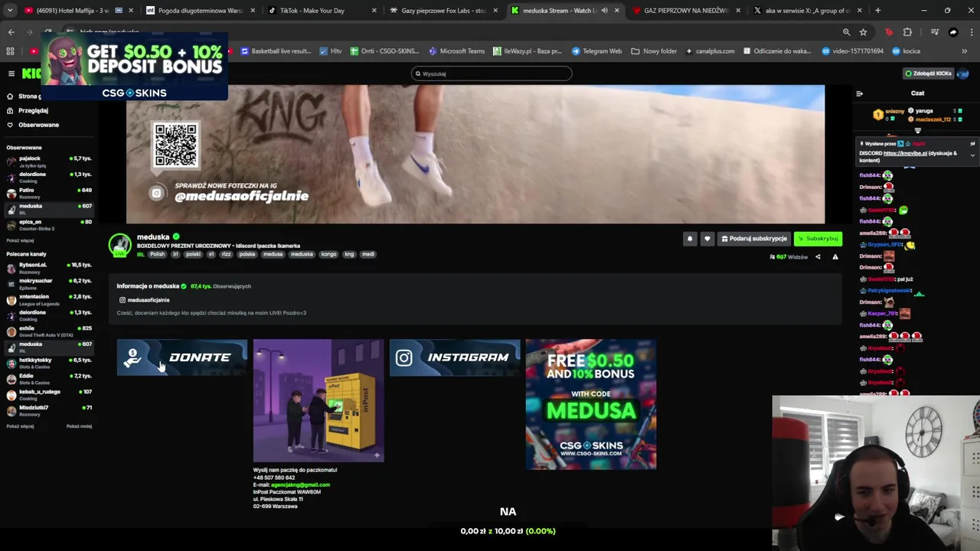Click the CSGO Skins deposit bonus ad
This screenshot has width=980, height=551.
coord(135,67)
